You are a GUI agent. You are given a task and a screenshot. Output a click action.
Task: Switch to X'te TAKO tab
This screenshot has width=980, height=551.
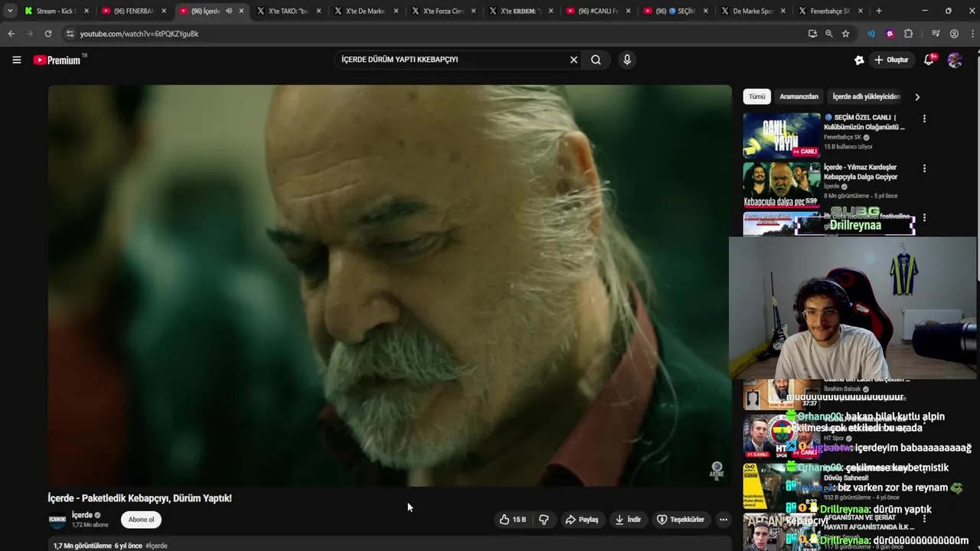(288, 11)
